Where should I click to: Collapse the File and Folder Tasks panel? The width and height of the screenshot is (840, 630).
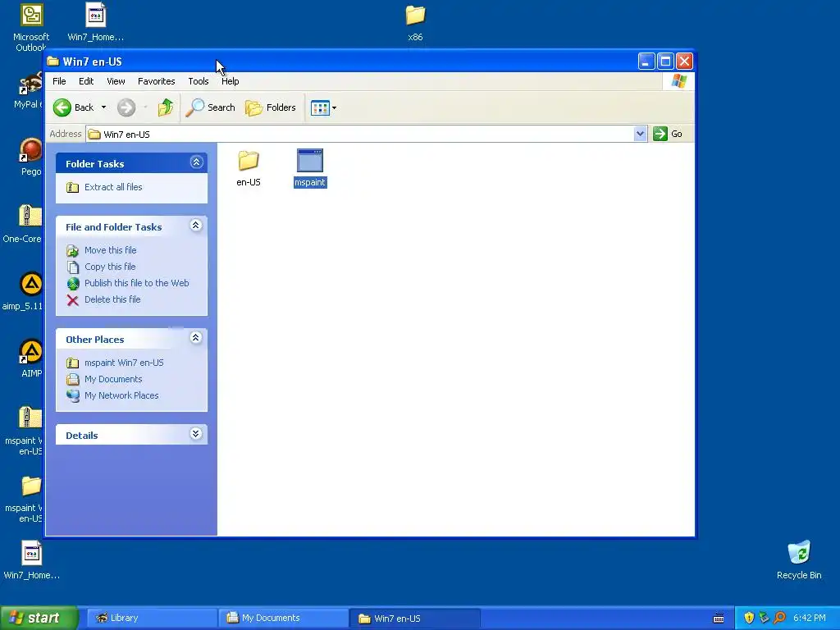pyautogui.click(x=196, y=226)
